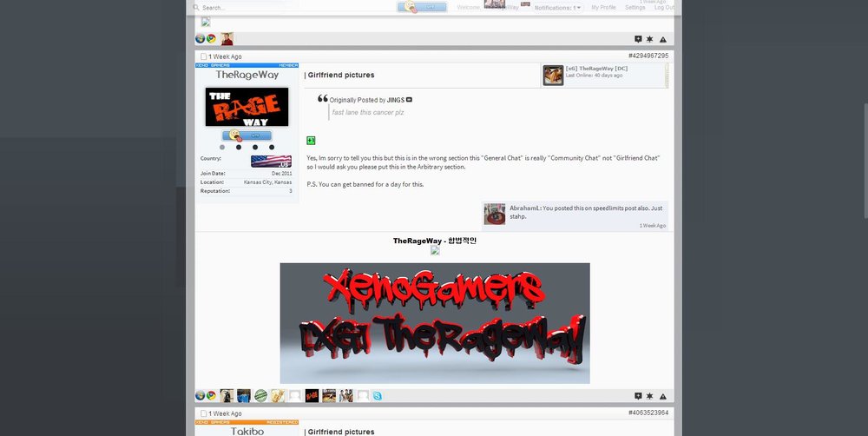The height and width of the screenshot is (436, 868).
Task: Click the smiley slider button in the top bar
Action: click(422, 7)
